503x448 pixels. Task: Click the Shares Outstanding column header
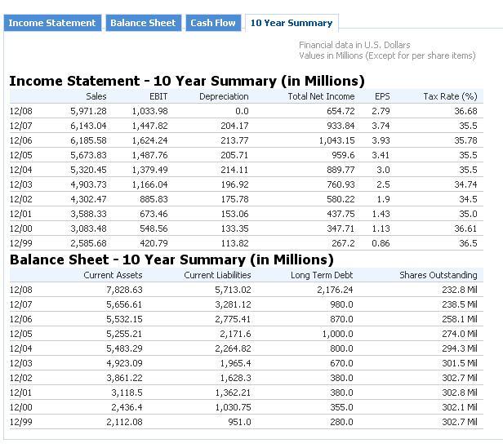click(x=438, y=275)
